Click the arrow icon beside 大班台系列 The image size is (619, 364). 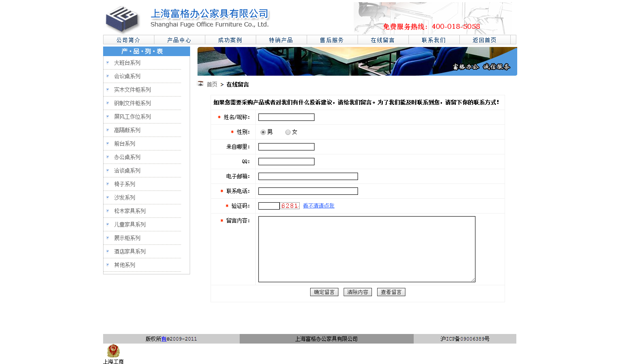pos(107,63)
